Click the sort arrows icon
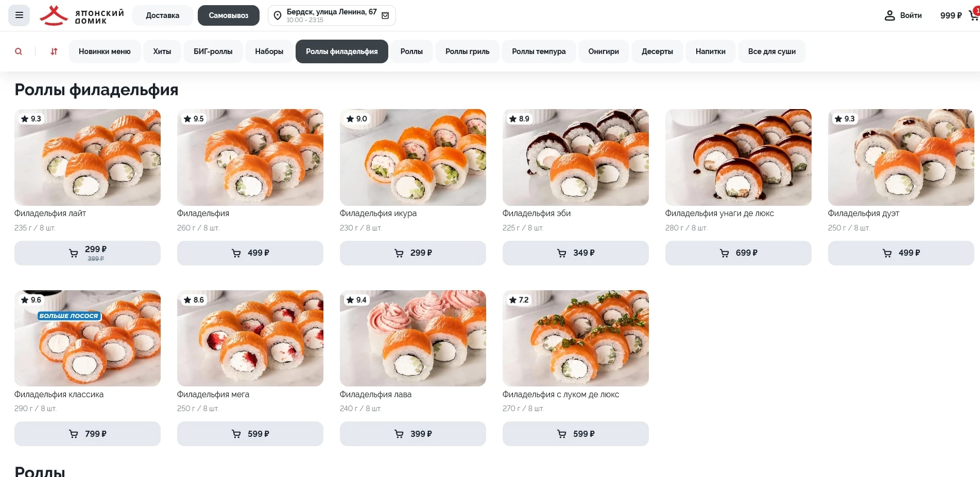980x477 pixels. [x=54, y=51]
